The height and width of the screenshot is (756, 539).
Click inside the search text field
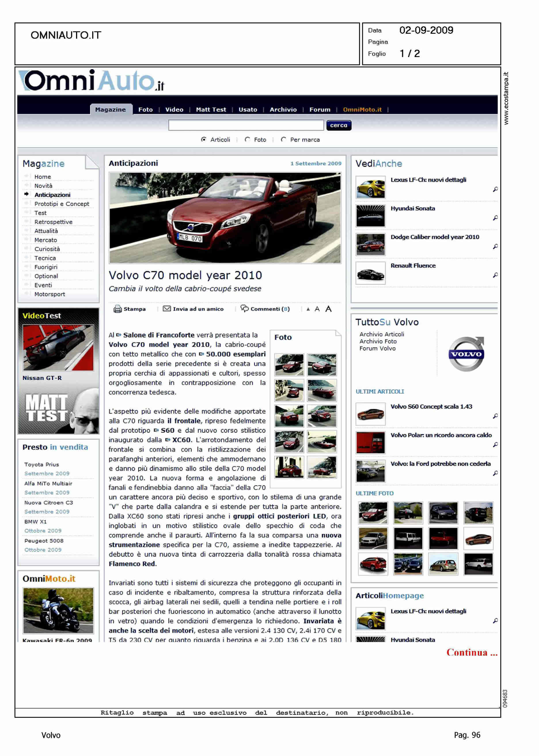tap(246, 125)
